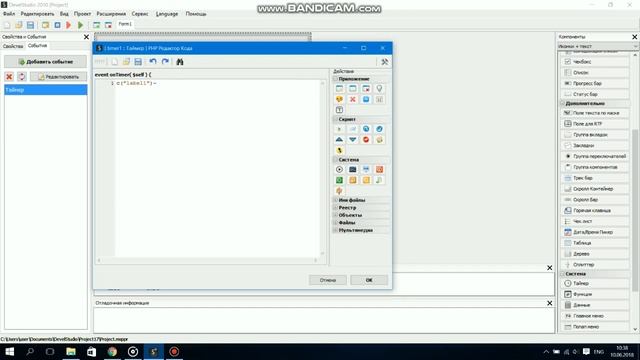The image size is (640, 360).
Task: Click the New file icon in code editor toolbar
Action: coord(115,62)
